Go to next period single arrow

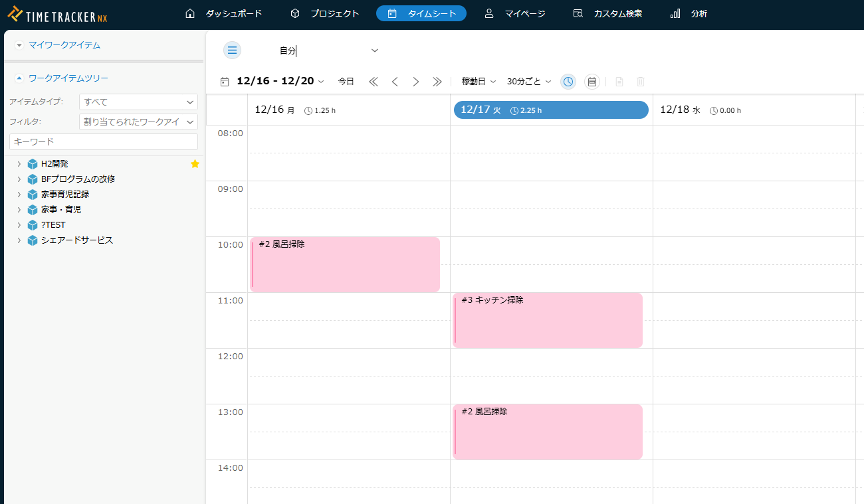coord(416,82)
